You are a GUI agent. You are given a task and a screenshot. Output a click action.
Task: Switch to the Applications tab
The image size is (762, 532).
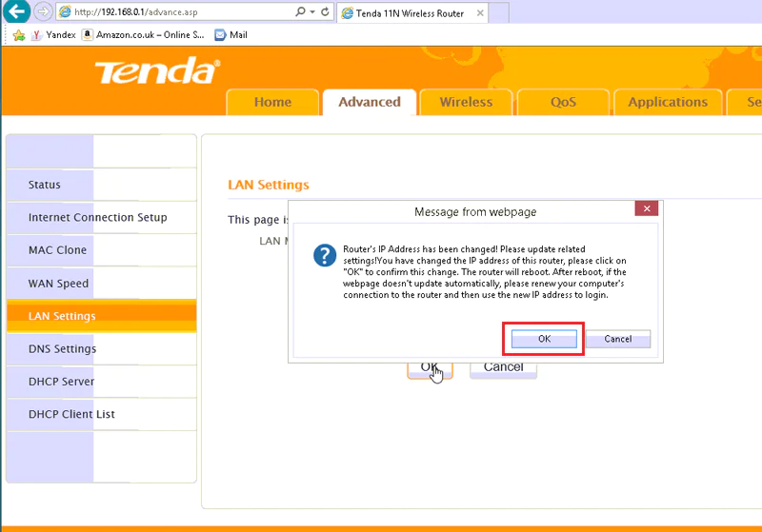pos(668,102)
